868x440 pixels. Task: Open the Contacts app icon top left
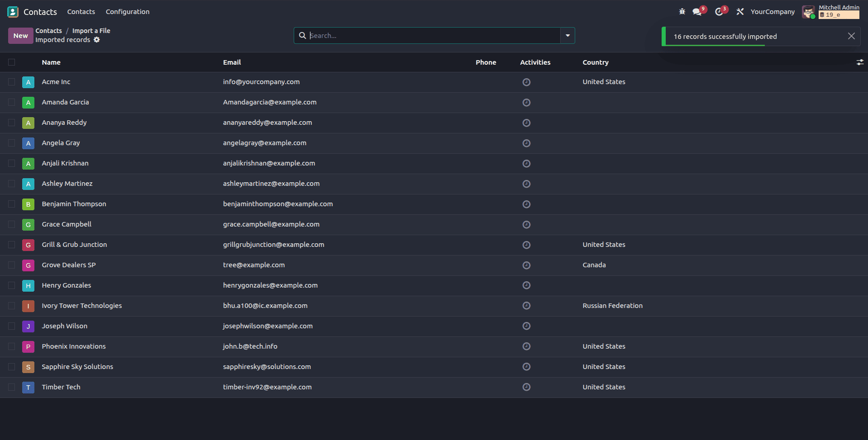coord(12,11)
